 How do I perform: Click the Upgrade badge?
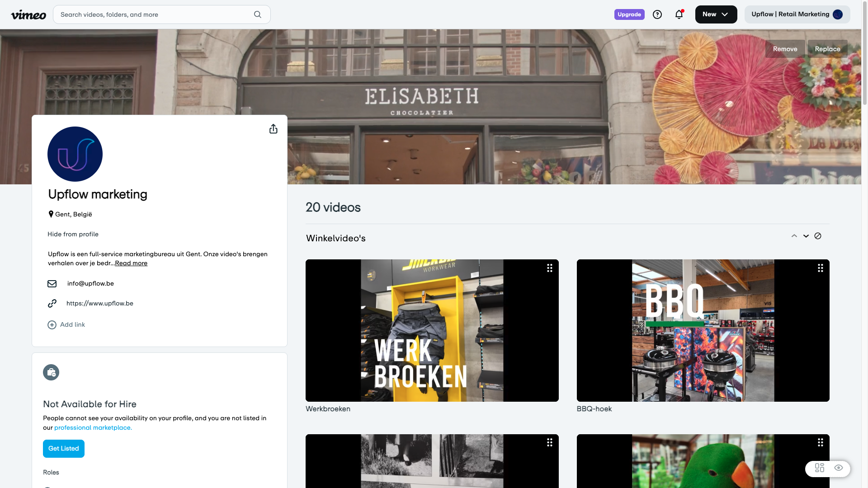point(629,14)
